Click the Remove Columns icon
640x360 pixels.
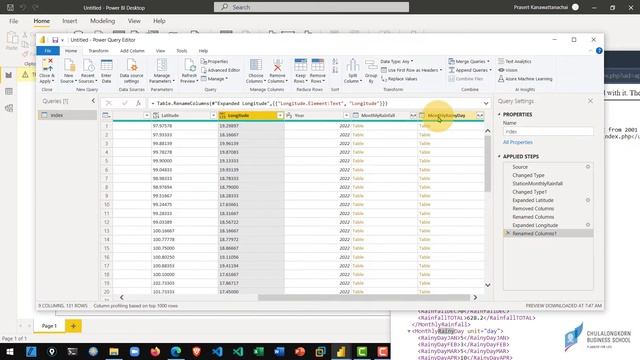tap(277, 65)
